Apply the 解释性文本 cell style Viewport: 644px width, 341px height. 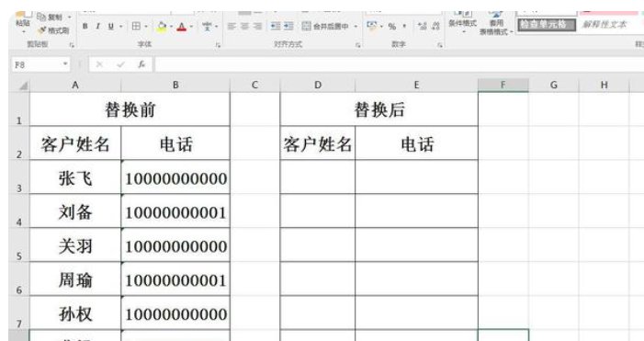point(604,25)
